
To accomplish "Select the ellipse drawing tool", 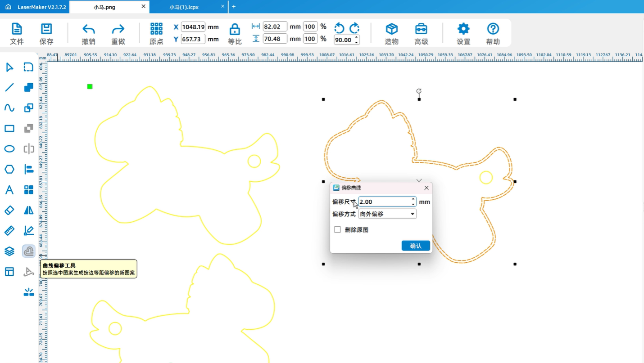I will click(9, 149).
